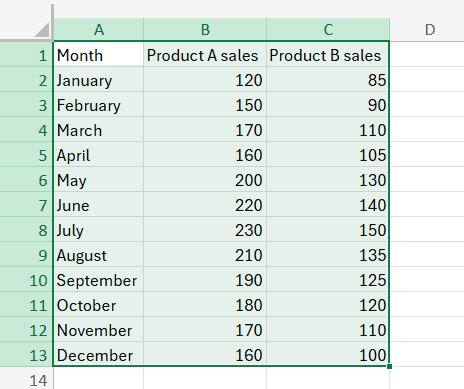Click the December Product B value 100
This screenshot has height=389, width=464.
(328, 354)
